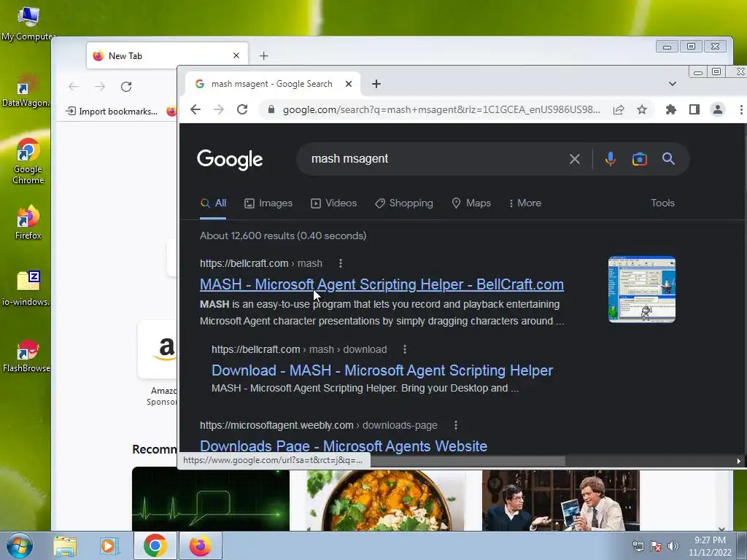Open MASH - Microsoft Agent Scripting Helper link

(382, 284)
